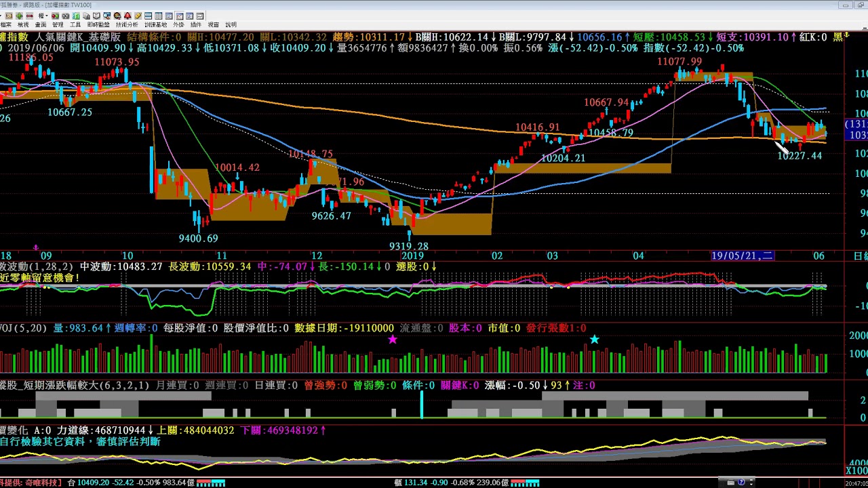Click the 上關:484044032 value
868x488 pixels.
[x=195, y=430]
